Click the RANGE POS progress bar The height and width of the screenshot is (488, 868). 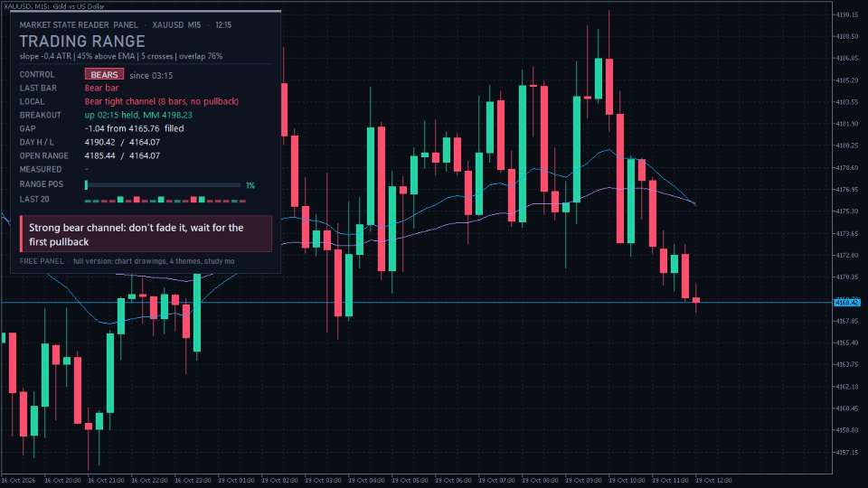pyautogui.click(x=163, y=184)
